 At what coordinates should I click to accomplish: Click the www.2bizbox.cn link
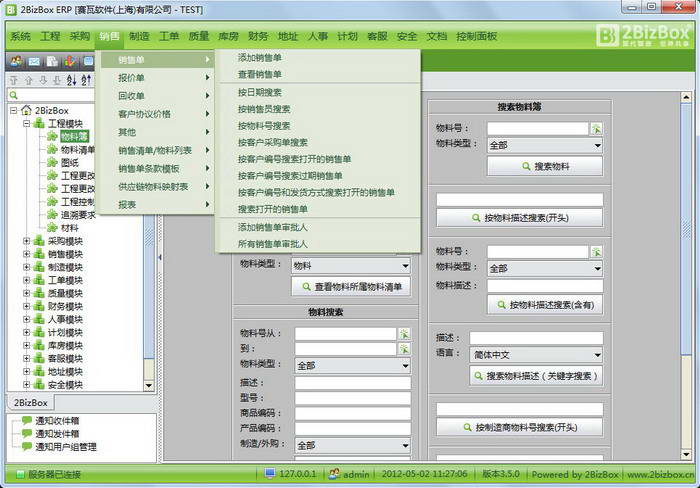pyautogui.click(x=661, y=475)
